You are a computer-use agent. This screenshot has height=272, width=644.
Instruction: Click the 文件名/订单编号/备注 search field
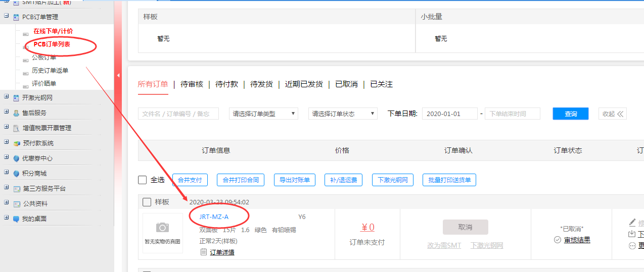(178, 114)
